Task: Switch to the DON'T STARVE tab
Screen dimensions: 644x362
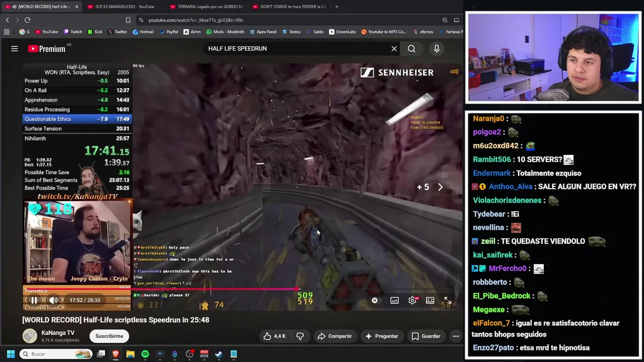Action: [289, 7]
